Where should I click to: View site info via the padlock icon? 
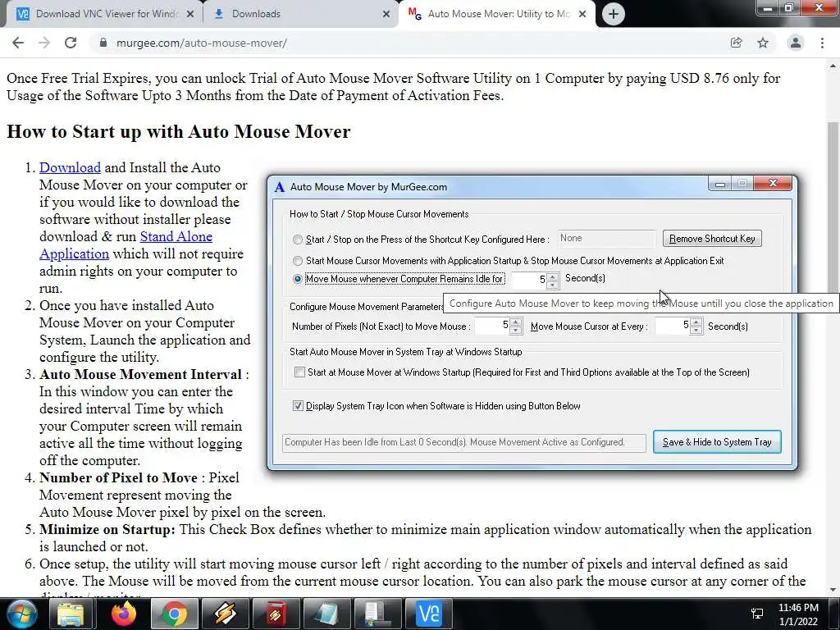click(x=103, y=43)
